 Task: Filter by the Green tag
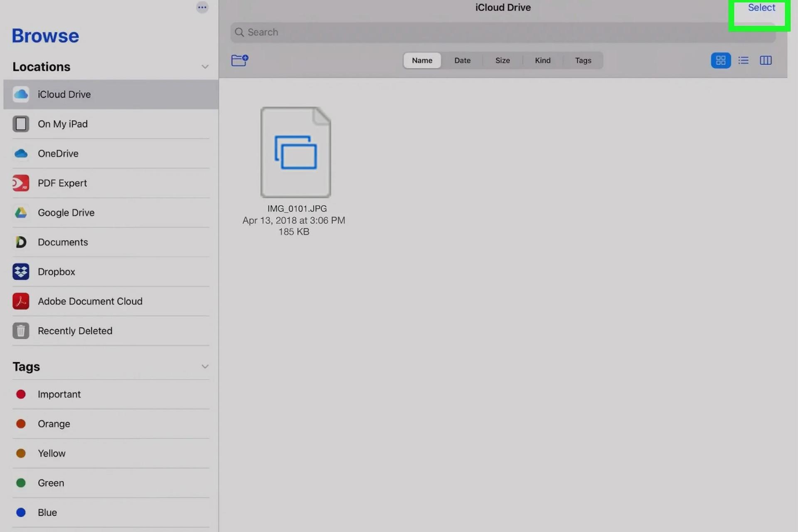click(x=111, y=483)
